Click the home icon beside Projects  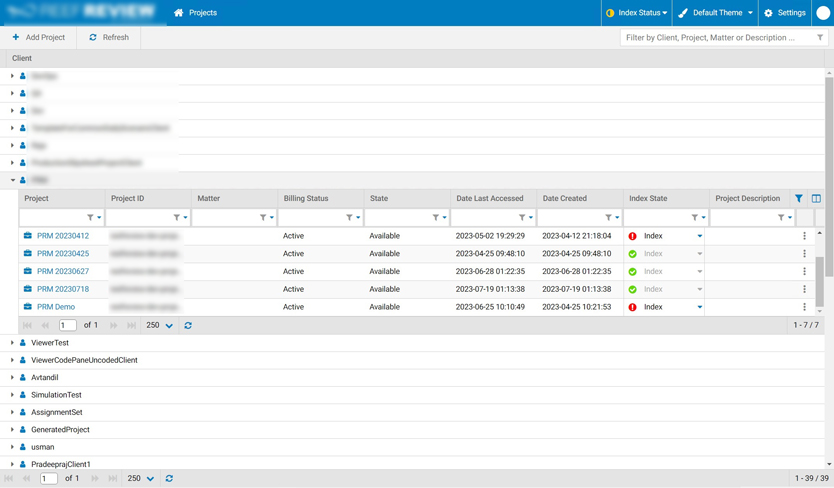[178, 13]
